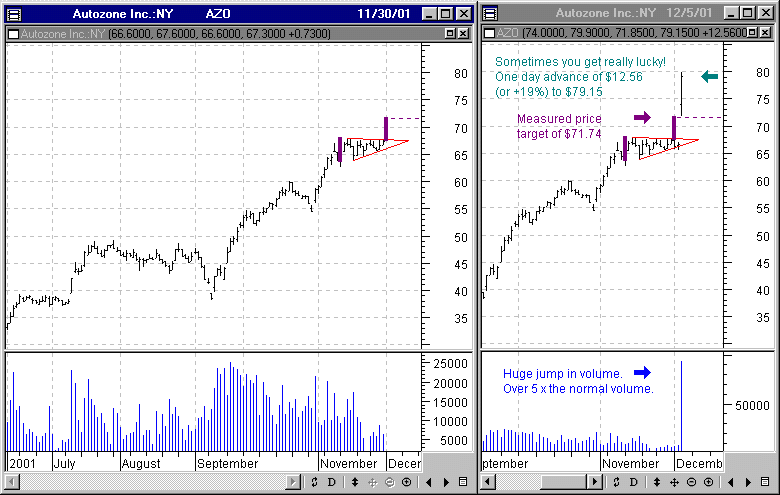Click the next triangle icon in right window toolbar

(x=748, y=482)
